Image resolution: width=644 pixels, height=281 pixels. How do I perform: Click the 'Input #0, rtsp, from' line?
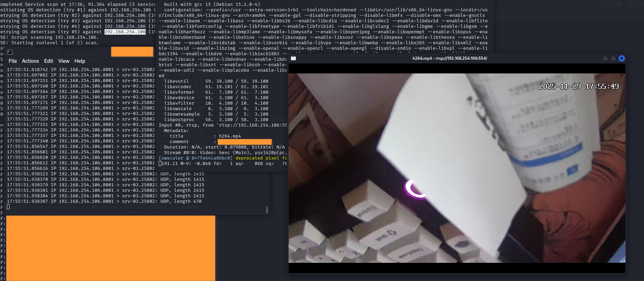[223, 125]
